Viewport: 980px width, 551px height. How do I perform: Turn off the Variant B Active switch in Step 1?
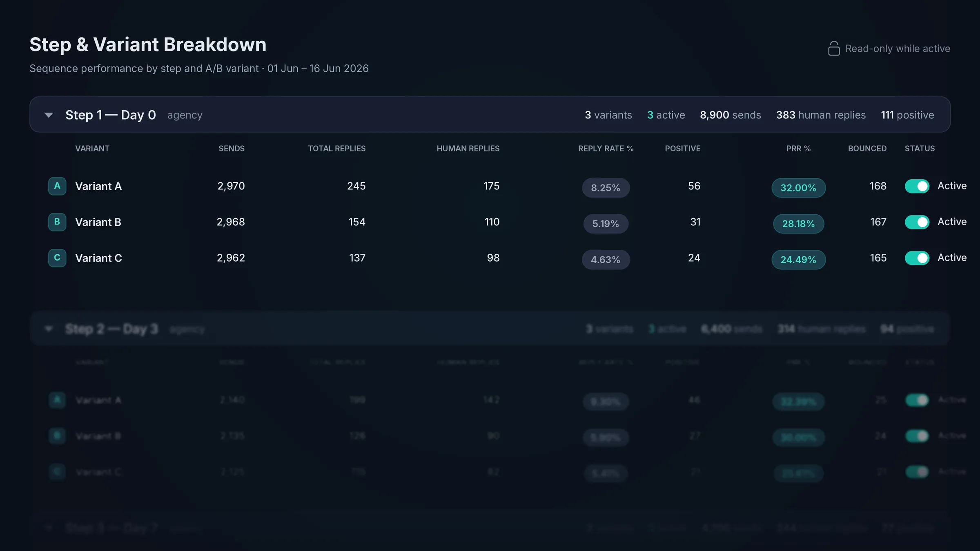[917, 222]
